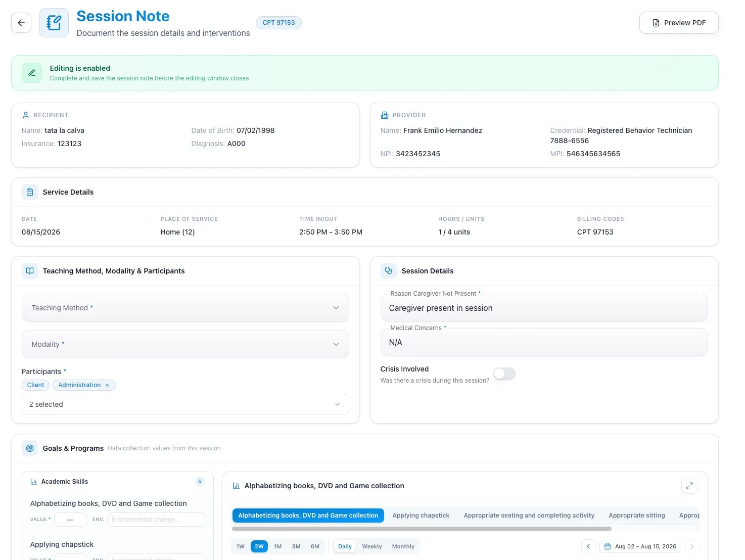
Task: Click the MPI number 546345634565
Action: click(593, 154)
